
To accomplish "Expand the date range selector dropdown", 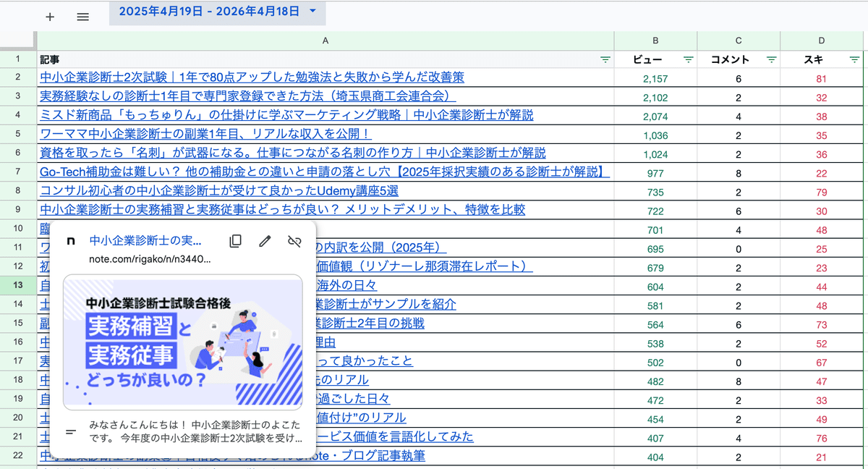I will click(313, 12).
